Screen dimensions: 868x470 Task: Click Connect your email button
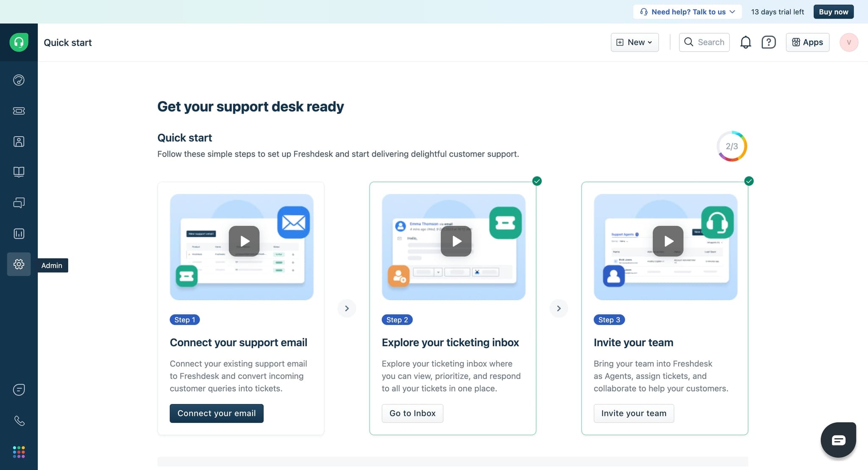point(216,413)
